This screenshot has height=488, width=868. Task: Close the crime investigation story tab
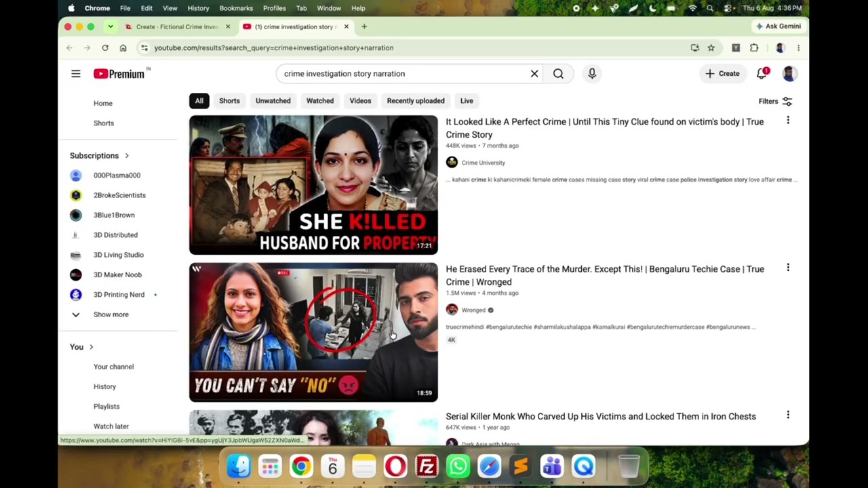tap(347, 26)
